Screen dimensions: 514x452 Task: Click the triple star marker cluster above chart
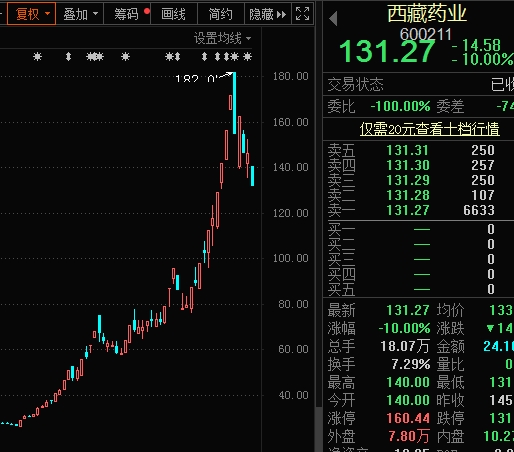tap(95, 57)
